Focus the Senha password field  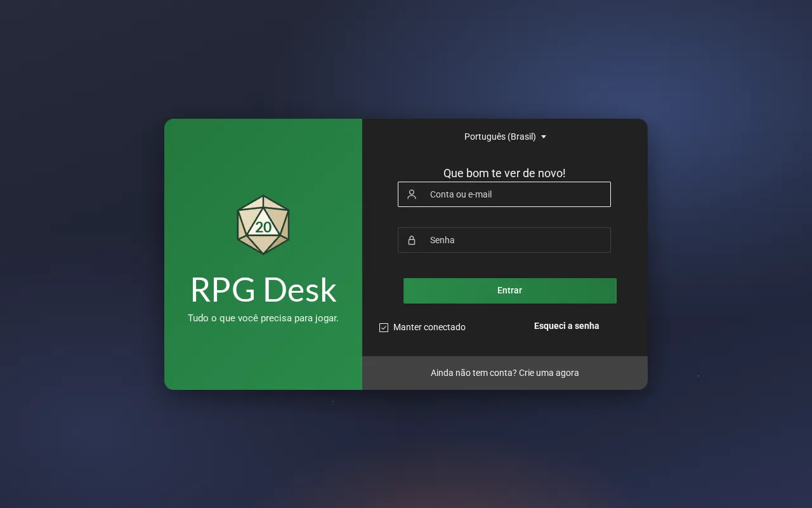(504, 240)
